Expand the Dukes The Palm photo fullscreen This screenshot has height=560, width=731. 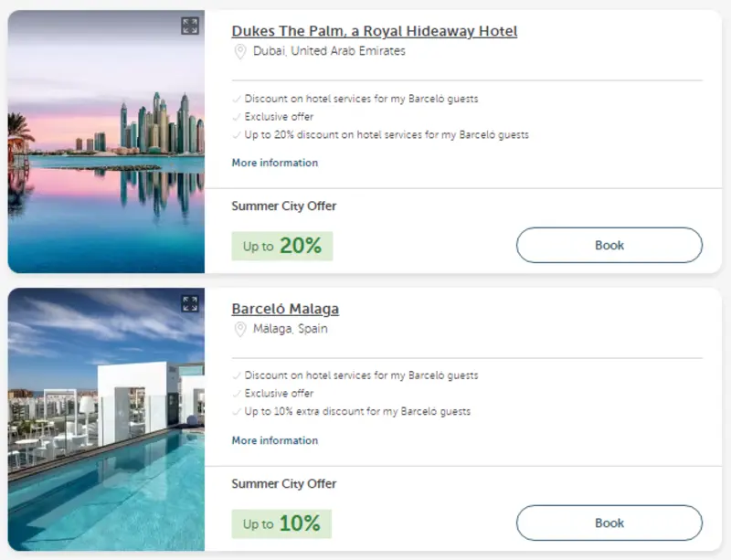pyautogui.click(x=189, y=26)
